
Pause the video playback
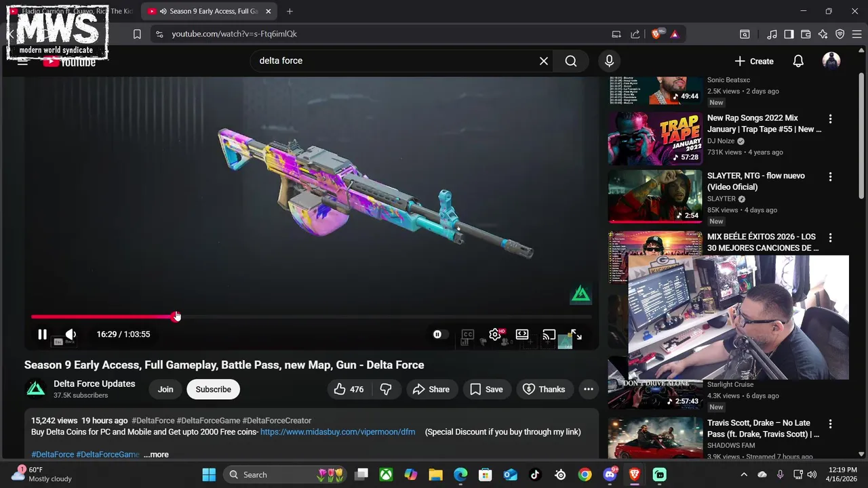(x=42, y=334)
